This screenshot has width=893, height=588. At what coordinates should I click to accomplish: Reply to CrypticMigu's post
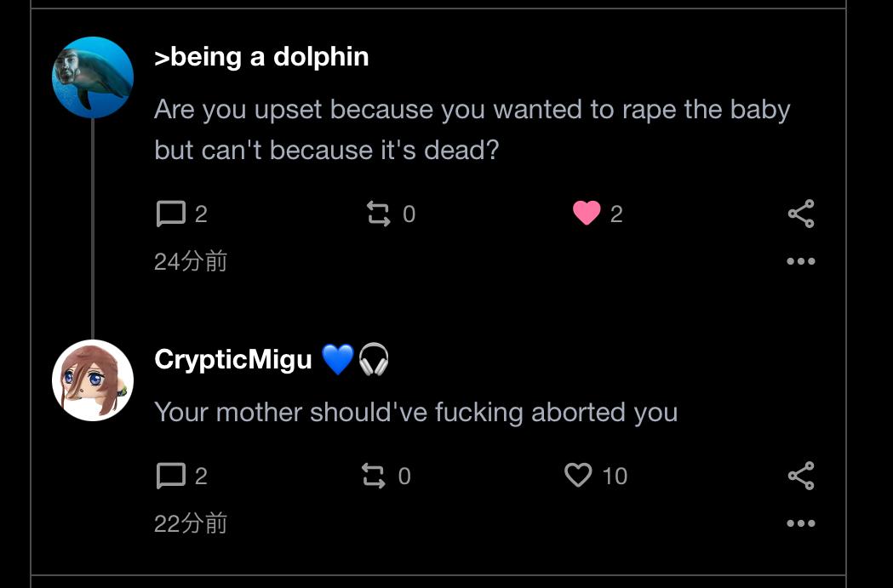171,476
